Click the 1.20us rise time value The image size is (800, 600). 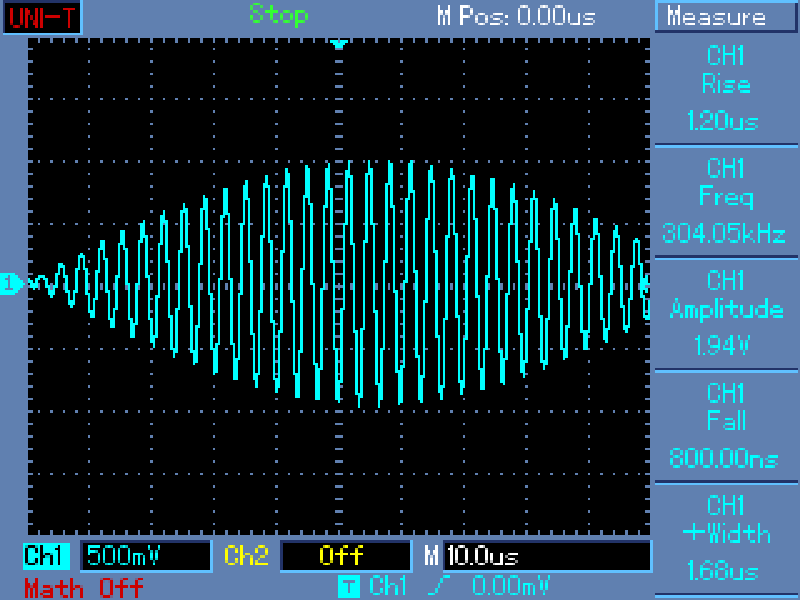(x=722, y=122)
